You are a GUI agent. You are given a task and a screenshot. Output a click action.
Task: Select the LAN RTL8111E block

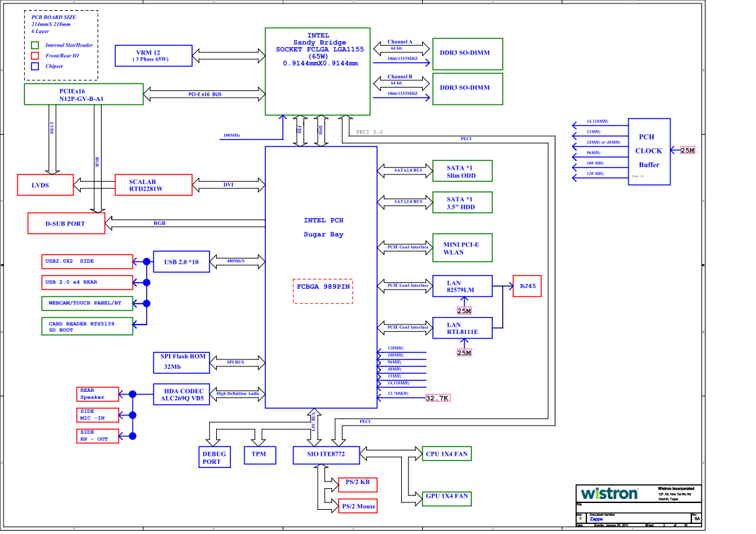(x=462, y=327)
